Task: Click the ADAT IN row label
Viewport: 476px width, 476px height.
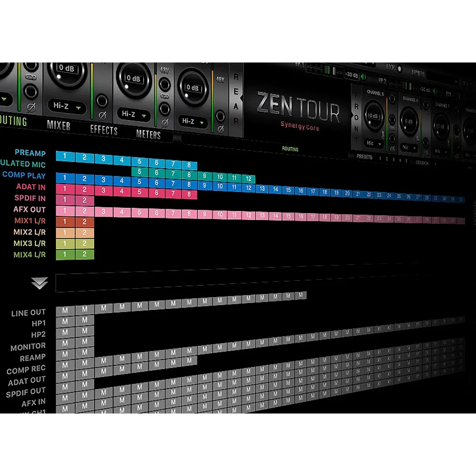Action: pyautogui.click(x=30, y=187)
